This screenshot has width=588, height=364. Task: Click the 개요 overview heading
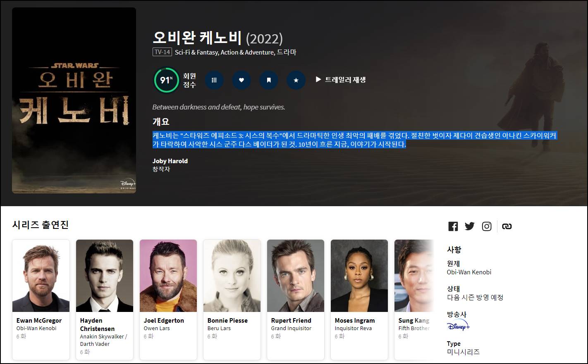161,122
